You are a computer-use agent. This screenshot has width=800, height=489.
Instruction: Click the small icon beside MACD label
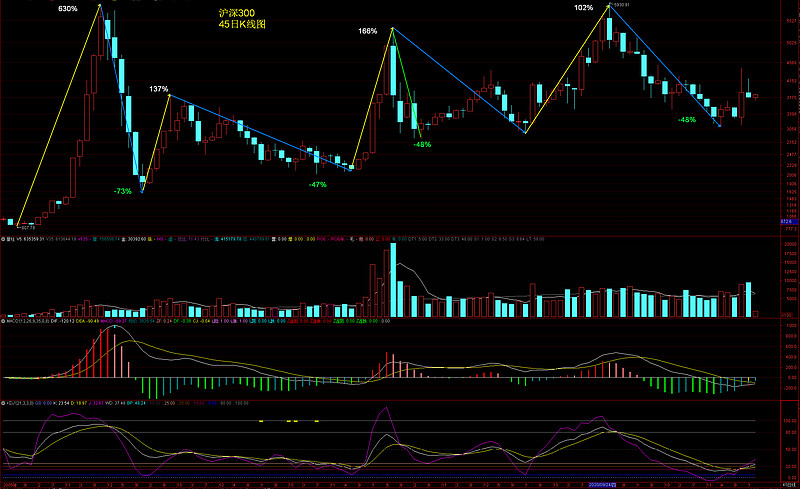(4, 322)
